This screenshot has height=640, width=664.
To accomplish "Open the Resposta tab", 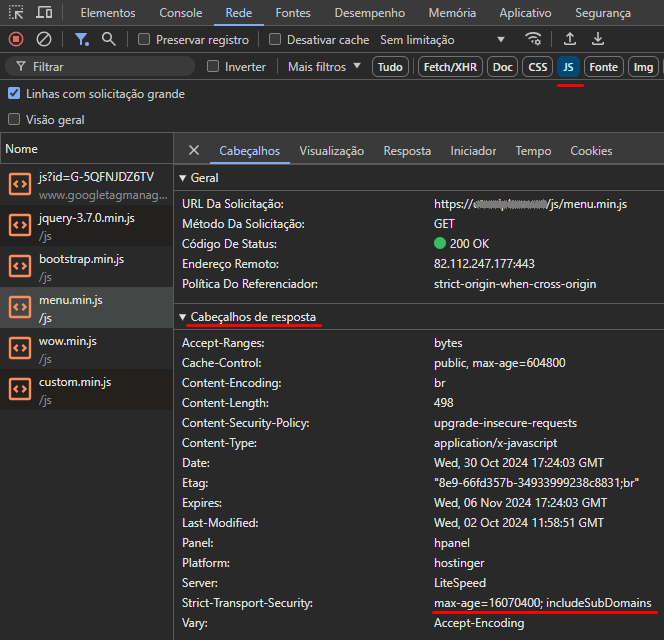I will (x=407, y=151).
